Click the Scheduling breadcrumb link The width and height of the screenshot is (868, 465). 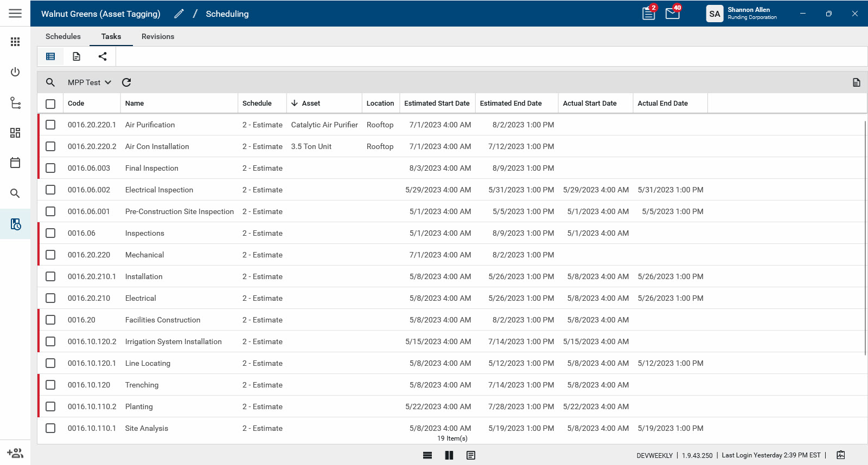click(x=227, y=14)
